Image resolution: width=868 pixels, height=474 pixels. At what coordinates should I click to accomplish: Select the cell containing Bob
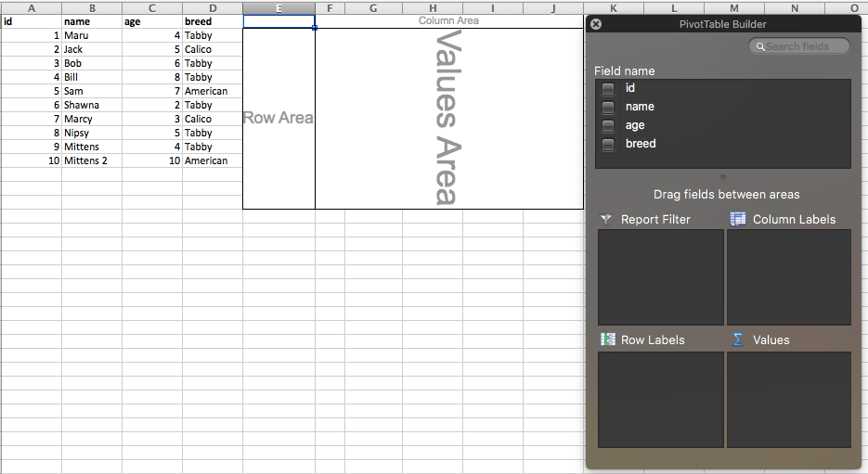92,63
